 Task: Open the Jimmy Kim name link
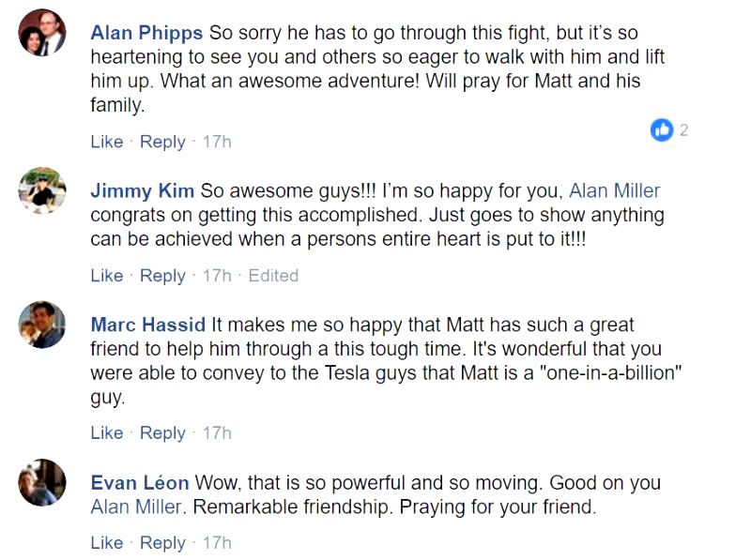(142, 191)
